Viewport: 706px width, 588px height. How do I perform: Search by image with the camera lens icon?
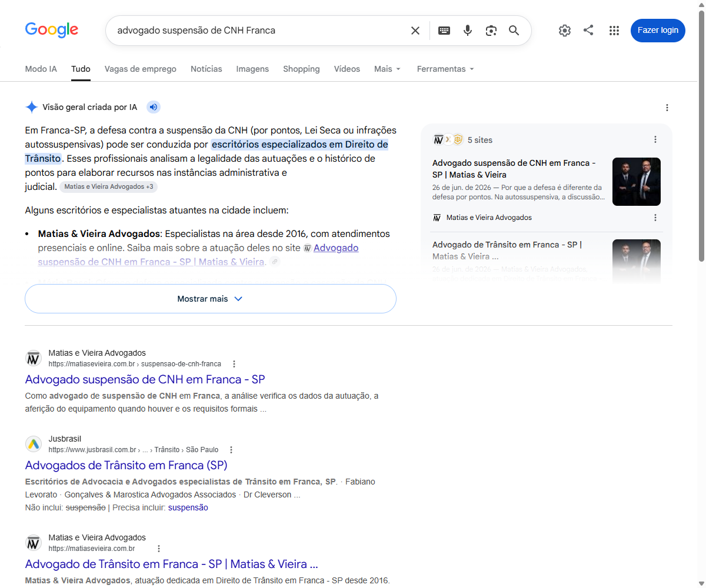click(x=491, y=31)
